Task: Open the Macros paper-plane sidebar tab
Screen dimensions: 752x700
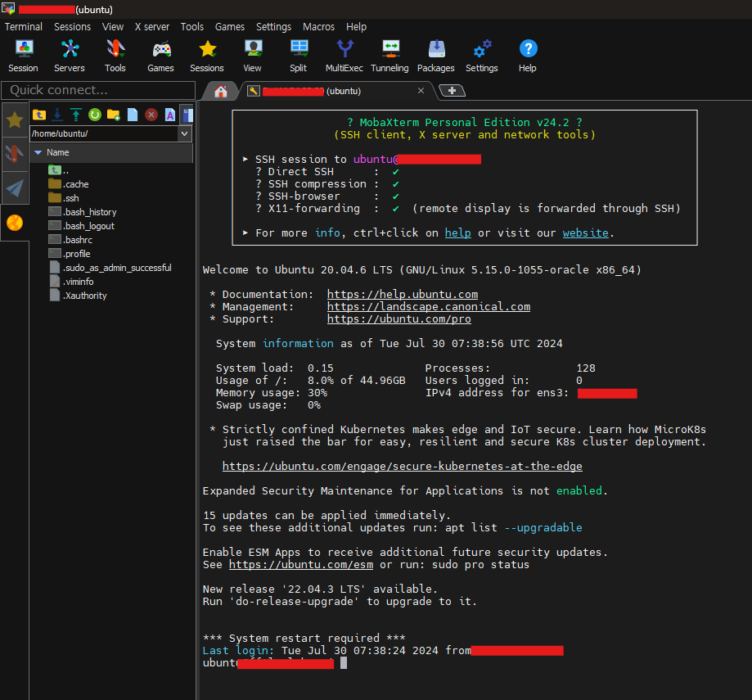Action: coord(15,188)
